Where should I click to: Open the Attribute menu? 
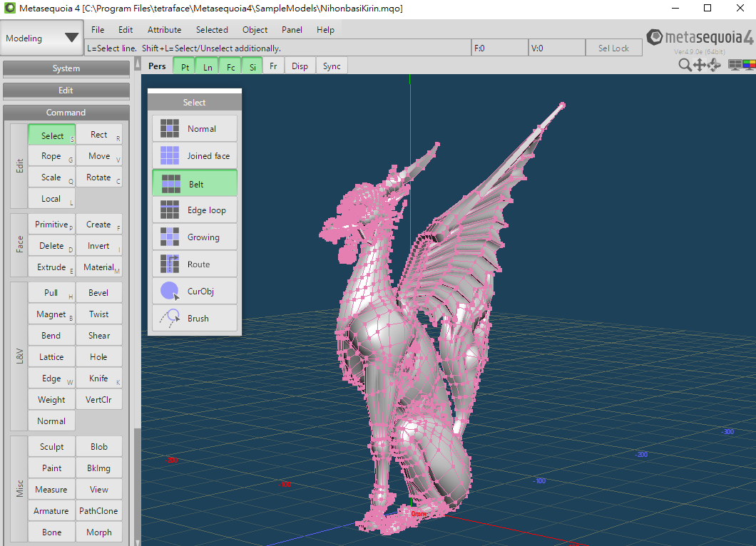click(x=164, y=30)
